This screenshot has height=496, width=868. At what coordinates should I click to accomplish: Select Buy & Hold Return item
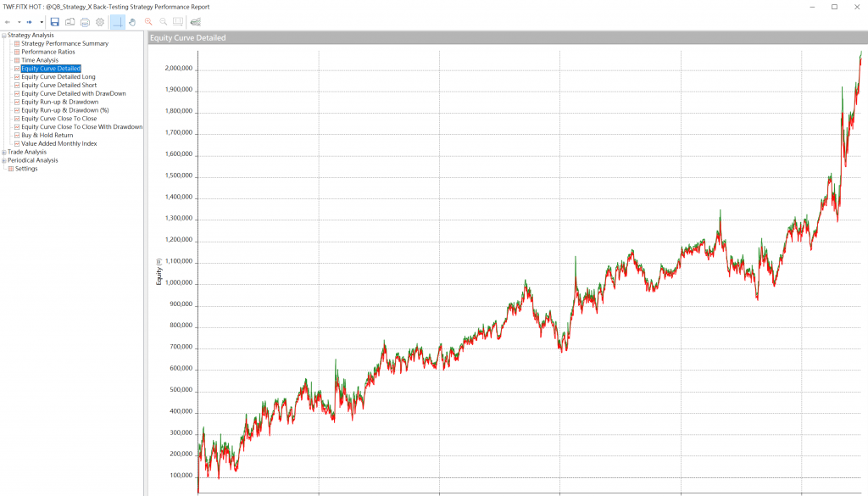[47, 135]
